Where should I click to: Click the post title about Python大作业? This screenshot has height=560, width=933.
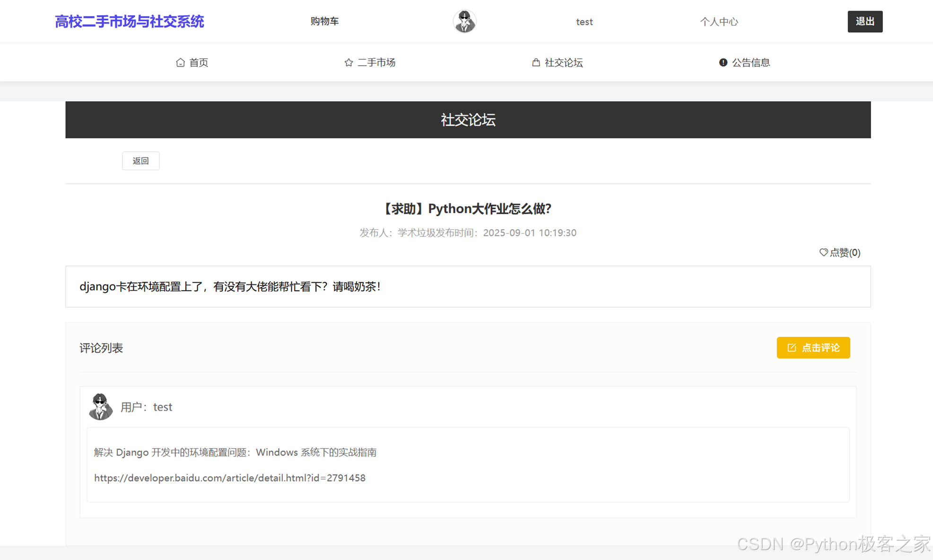pyautogui.click(x=467, y=209)
